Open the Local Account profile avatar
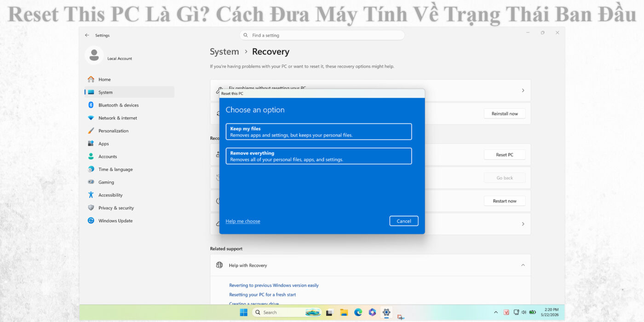Image resolution: width=644 pixels, height=322 pixels. point(94,55)
